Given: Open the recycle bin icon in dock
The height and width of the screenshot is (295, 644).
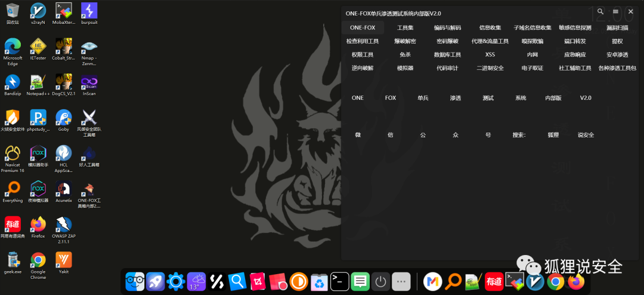Looking at the screenshot, I should pyautogui.click(x=320, y=281).
